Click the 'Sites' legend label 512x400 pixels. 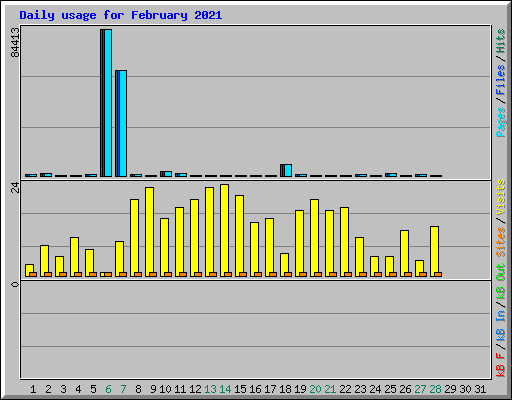pos(501,242)
